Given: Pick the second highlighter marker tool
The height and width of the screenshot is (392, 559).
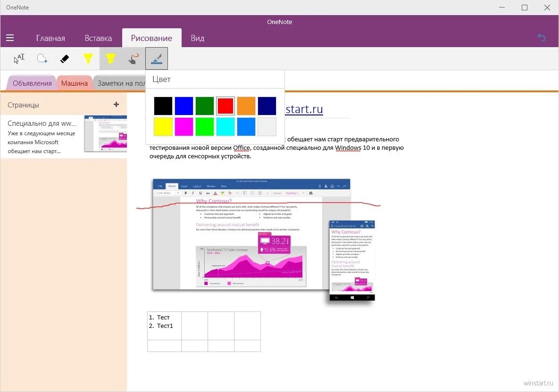Looking at the screenshot, I should point(110,58).
